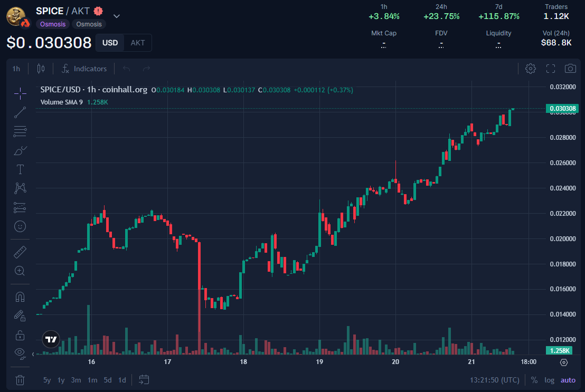This screenshot has height=392, width=585.
Task: Click the 18:00 label on time axis
Action: click(529, 362)
